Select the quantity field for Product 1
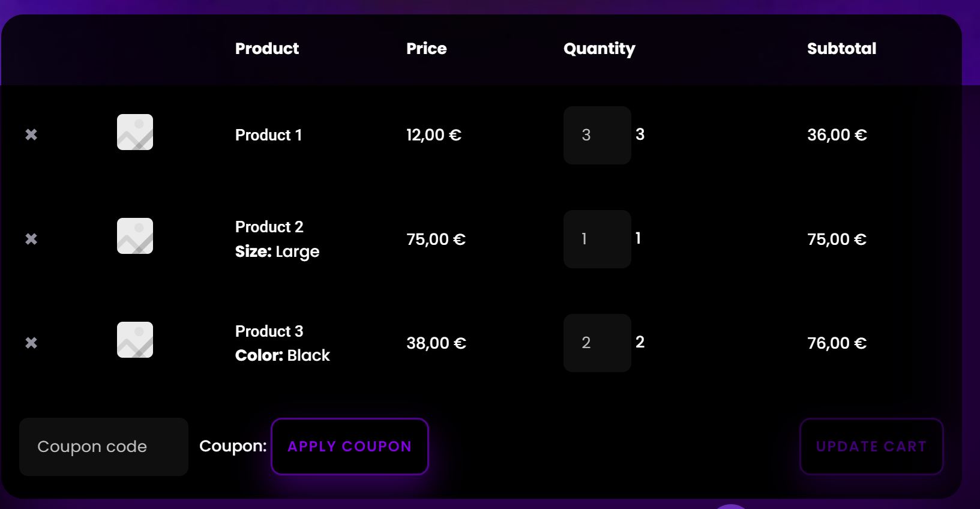 [597, 136]
